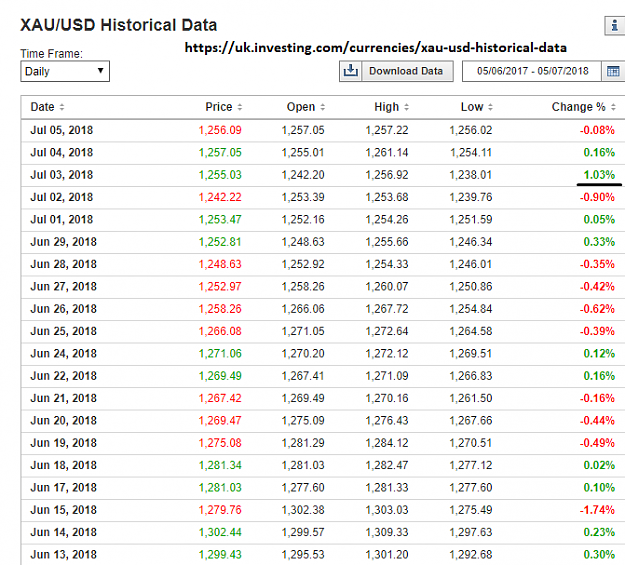Image resolution: width=625 pixels, height=565 pixels.
Task: Select high value 1,260.07
Action: (387, 287)
